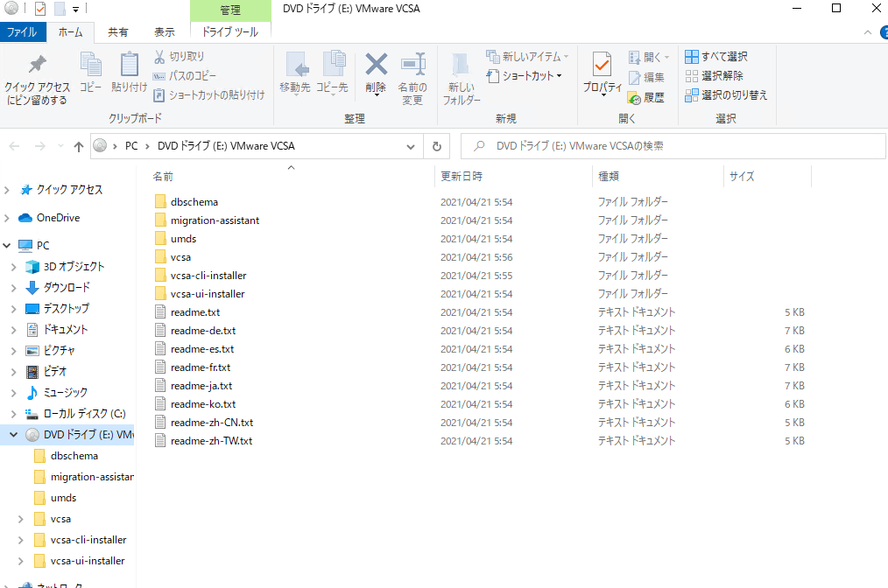Click the Manage (管理) contextual tab header
The image size is (888, 588).
[230, 10]
